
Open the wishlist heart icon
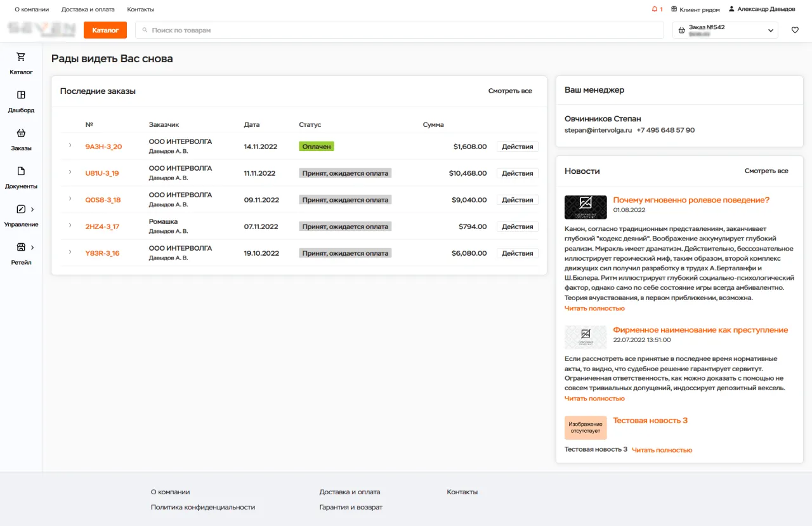[795, 30]
